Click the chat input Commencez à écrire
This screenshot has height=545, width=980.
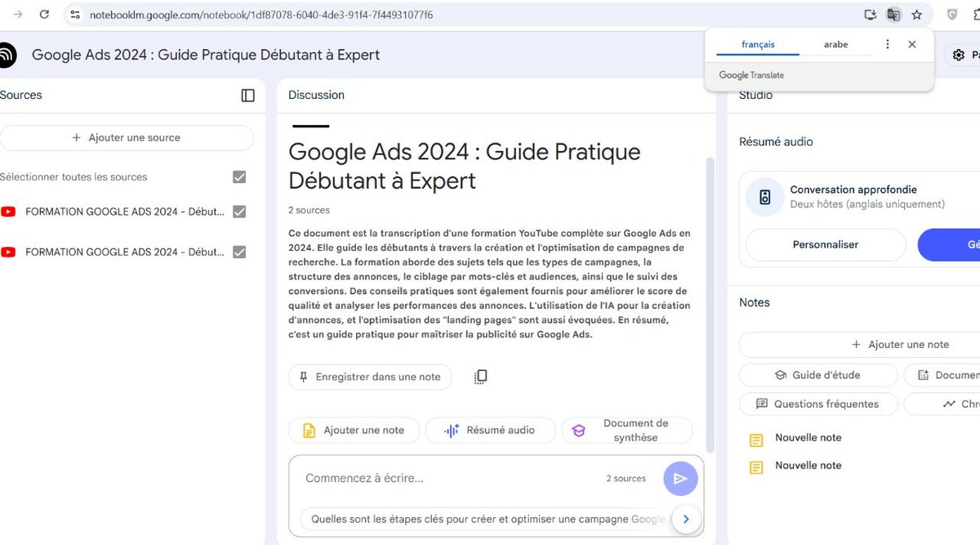tap(364, 479)
